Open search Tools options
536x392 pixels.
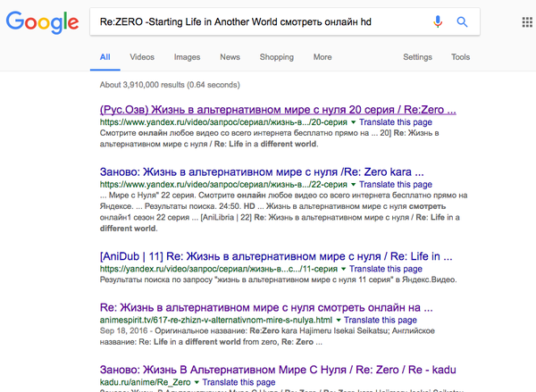(460, 57)
